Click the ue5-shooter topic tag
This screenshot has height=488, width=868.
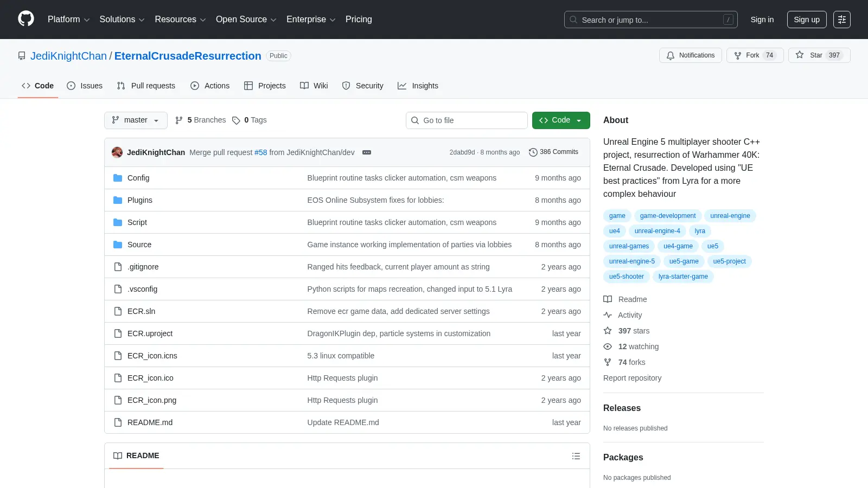pos(627,277)
